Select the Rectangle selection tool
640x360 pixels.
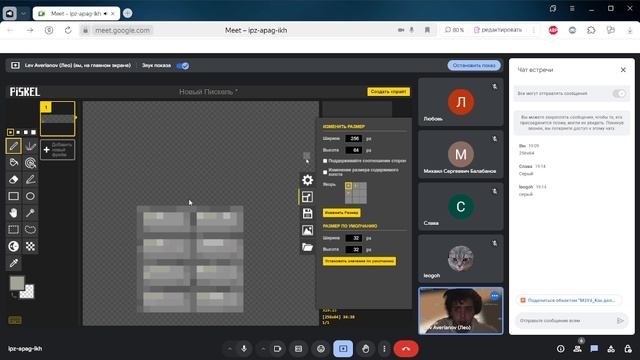[x=13, y=230]
